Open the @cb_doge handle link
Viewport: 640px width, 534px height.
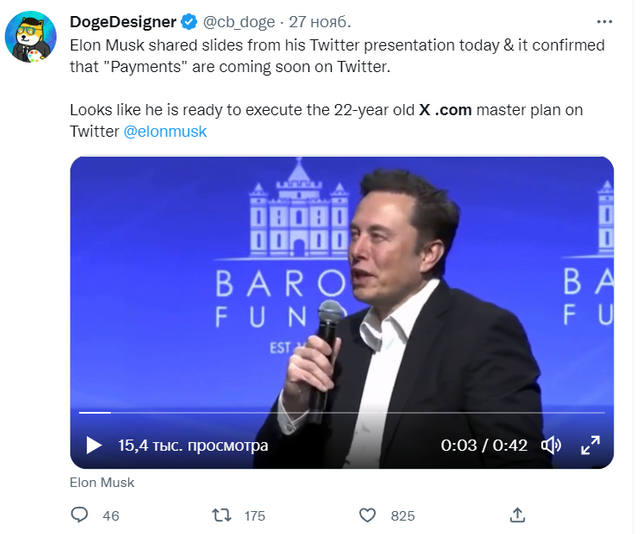pos(240,22)
